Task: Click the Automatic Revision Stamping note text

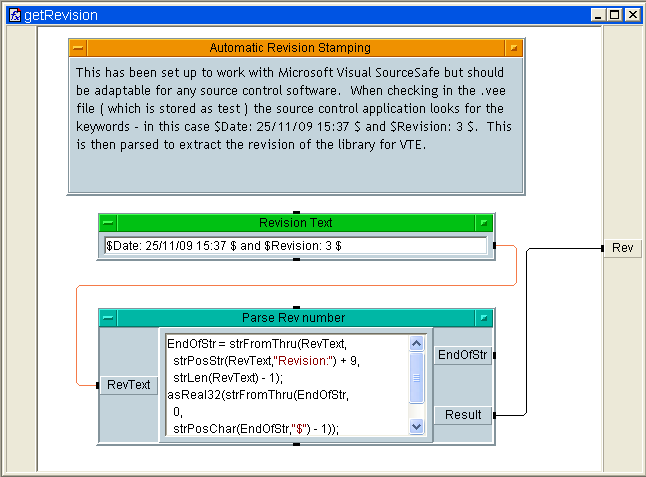Action: tap(295, 108)
